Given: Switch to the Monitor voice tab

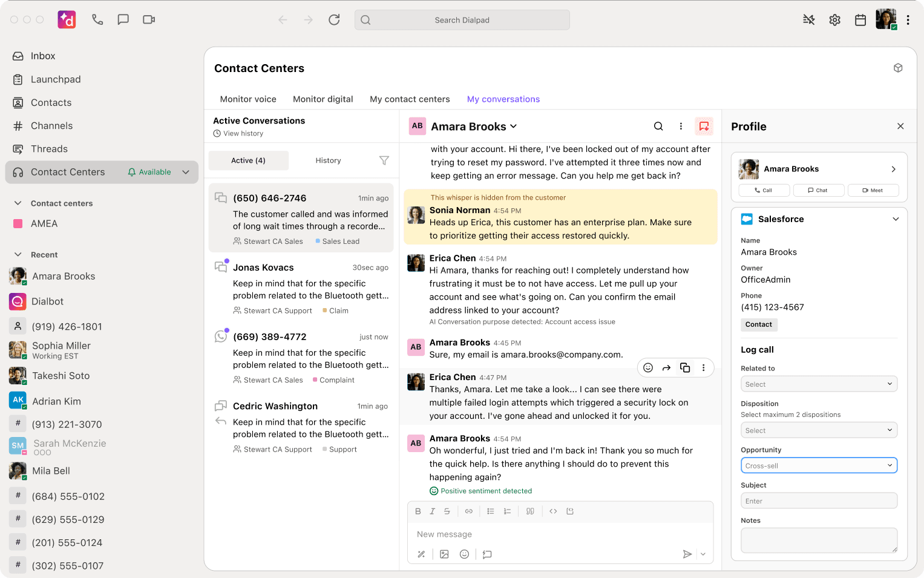Looking at the screenshot, I should 248,99.
